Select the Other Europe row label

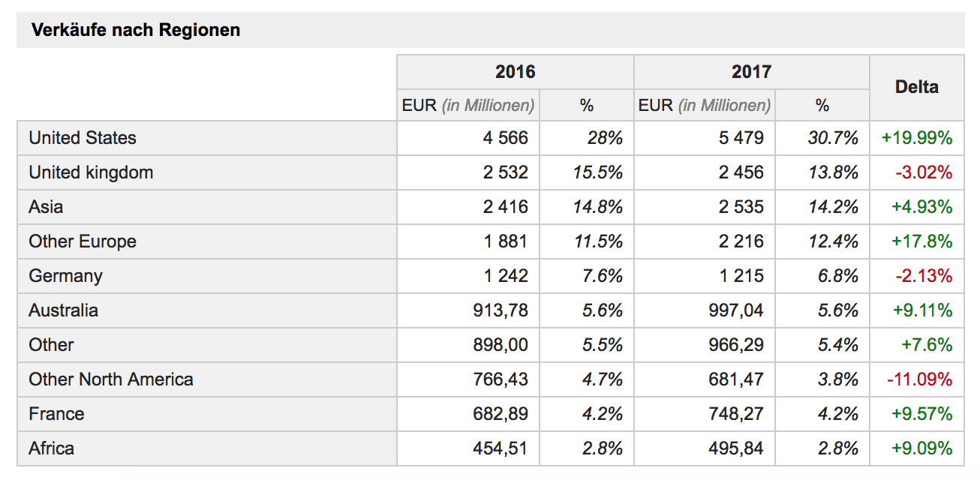[83, 241]
